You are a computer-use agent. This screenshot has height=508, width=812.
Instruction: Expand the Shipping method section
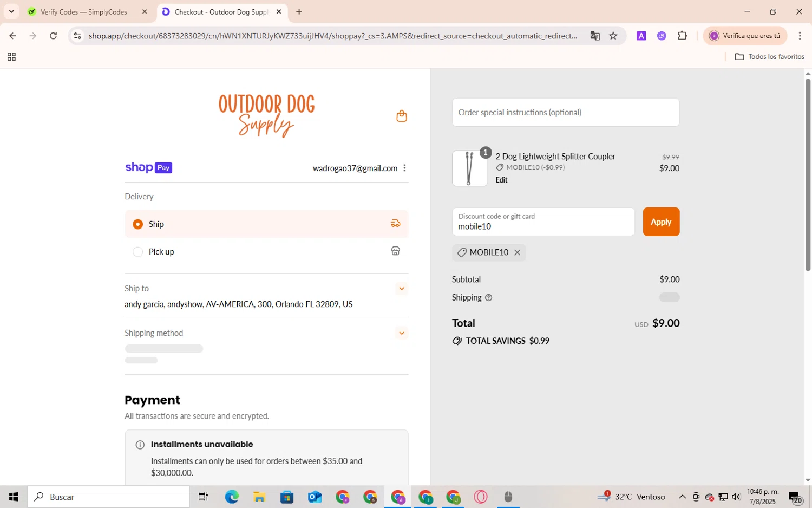[x=402, y=333]
